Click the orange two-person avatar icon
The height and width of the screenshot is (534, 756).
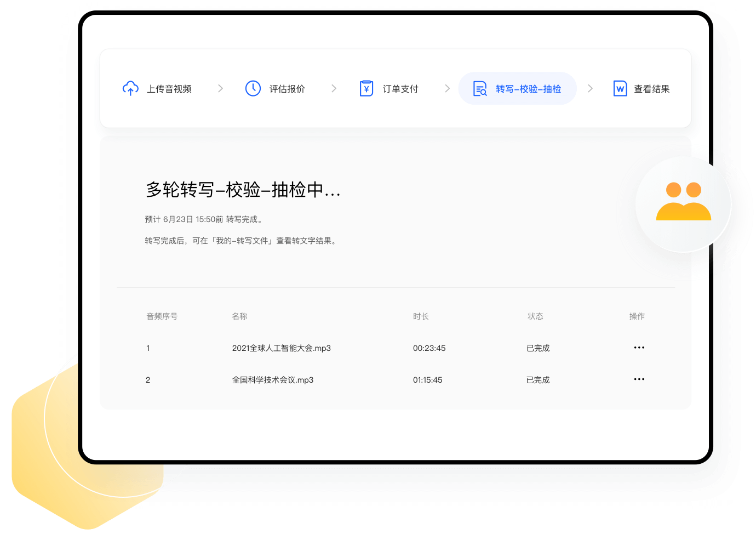684,201
